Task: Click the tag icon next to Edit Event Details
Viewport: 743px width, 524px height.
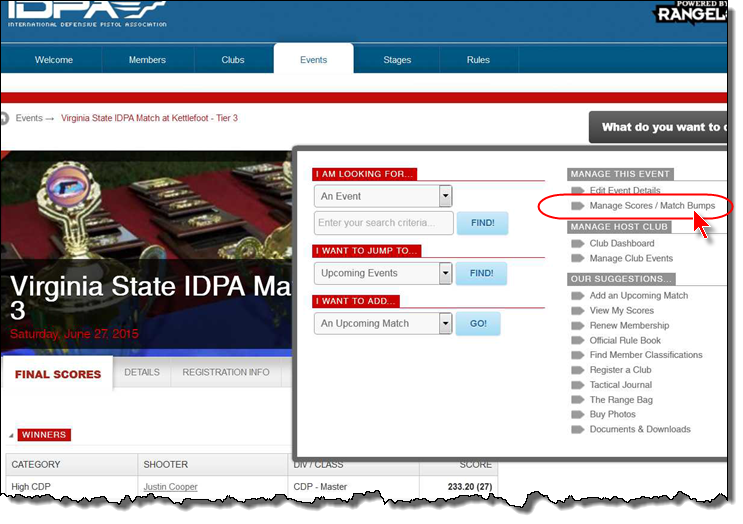Action: pyautogui.click(x=578, y=190)
